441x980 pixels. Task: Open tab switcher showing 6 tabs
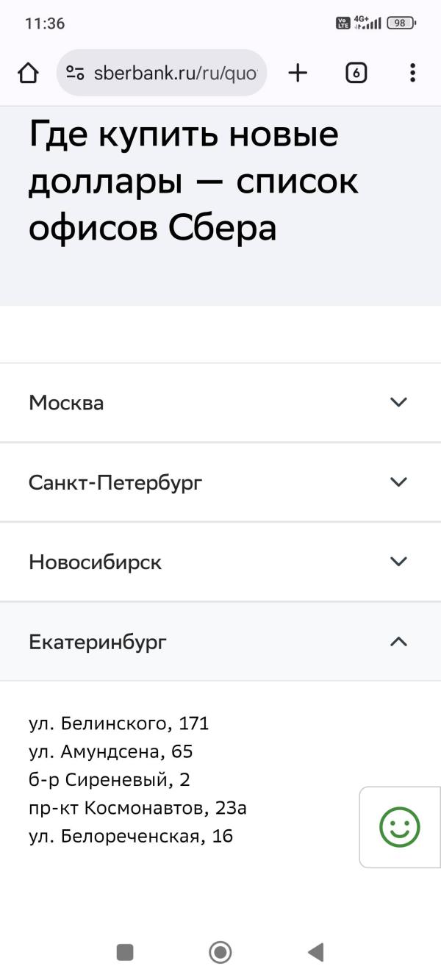coord(356,73)
